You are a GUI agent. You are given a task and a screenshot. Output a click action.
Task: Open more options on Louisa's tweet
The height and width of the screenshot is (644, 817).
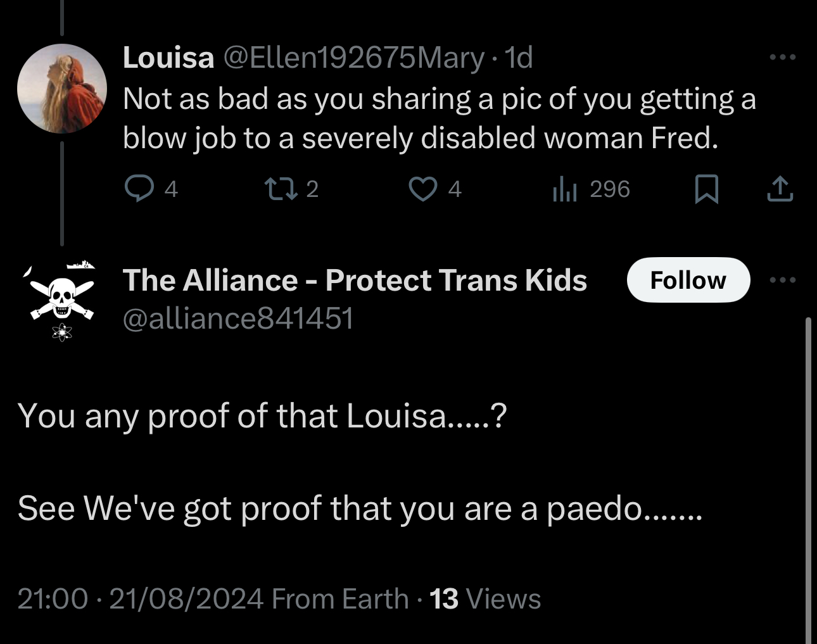pos(783,58)
